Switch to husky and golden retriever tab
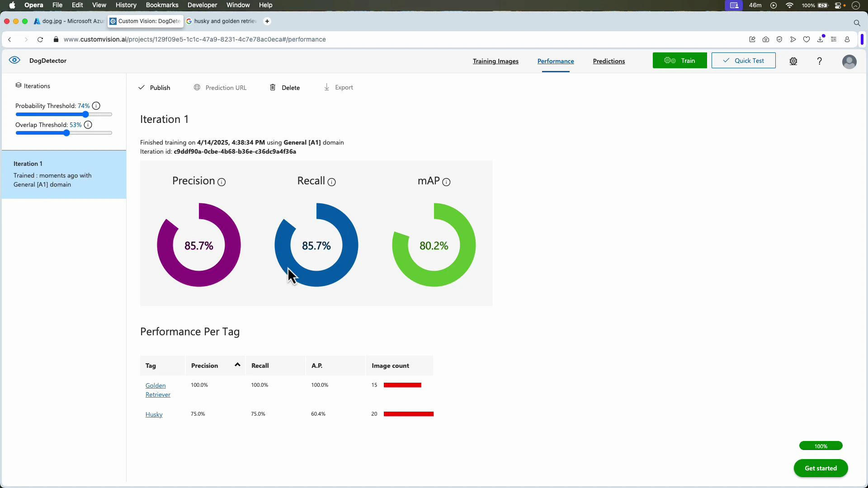This screenshot has height=488, width=868. point(222,21)
